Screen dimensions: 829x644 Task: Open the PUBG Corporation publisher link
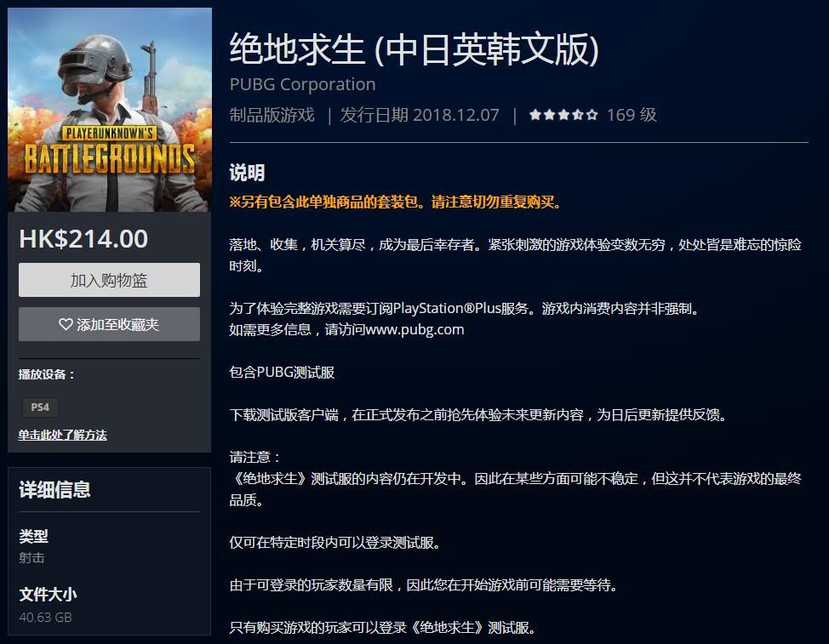[x=302, y=84]
